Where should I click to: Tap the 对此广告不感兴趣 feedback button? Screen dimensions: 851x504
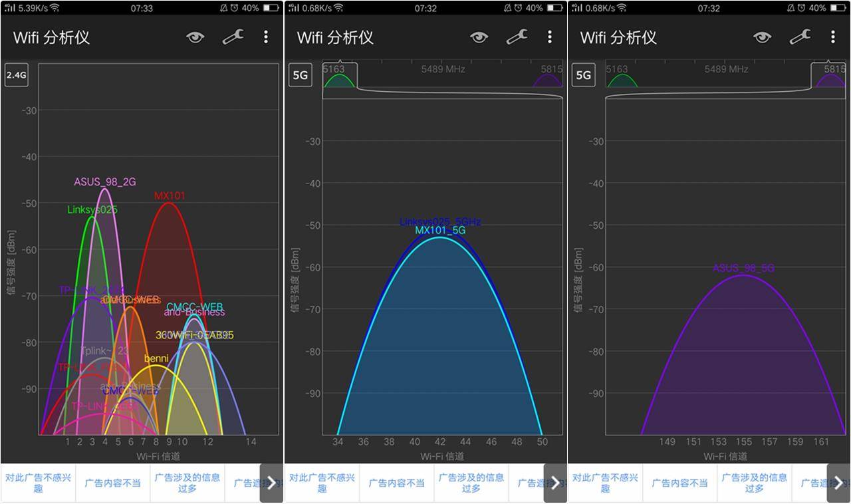pos(38,482)
